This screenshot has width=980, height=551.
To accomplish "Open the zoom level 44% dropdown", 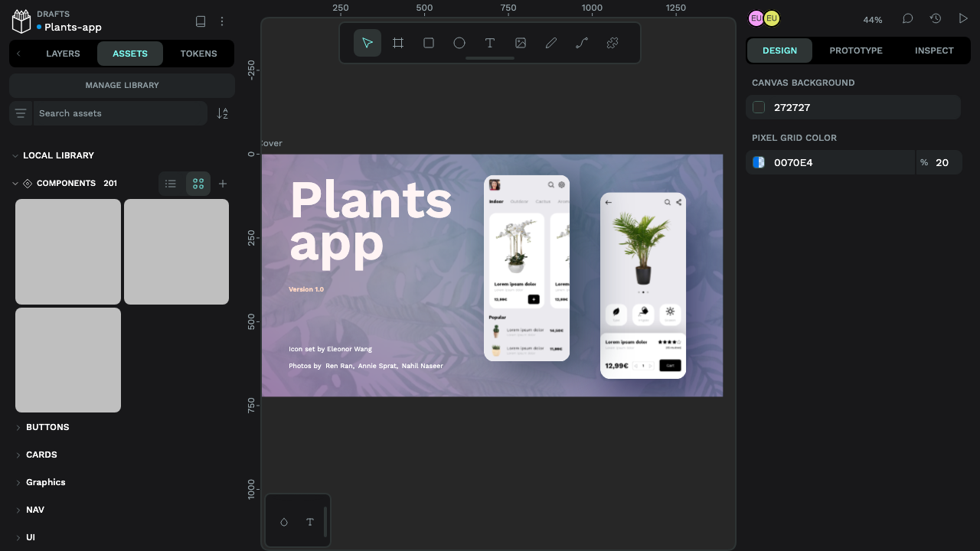I will 873,20.
